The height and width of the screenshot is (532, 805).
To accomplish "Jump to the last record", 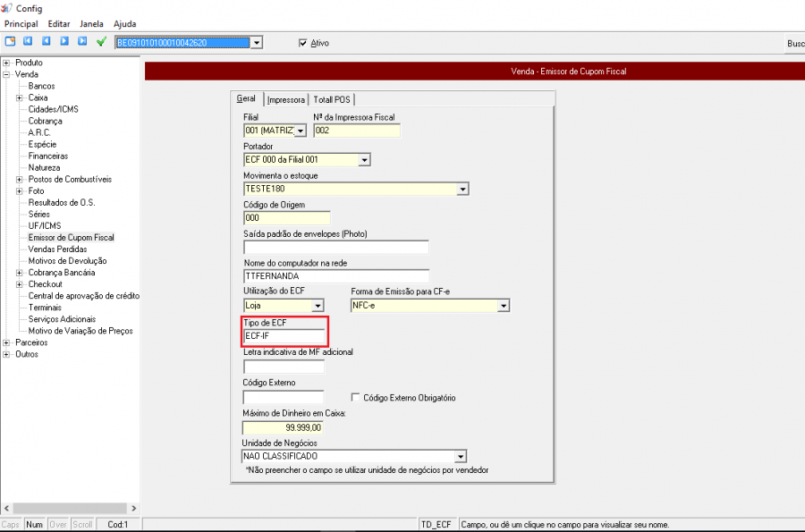I will pyautogui.click(x=82, y=41).
